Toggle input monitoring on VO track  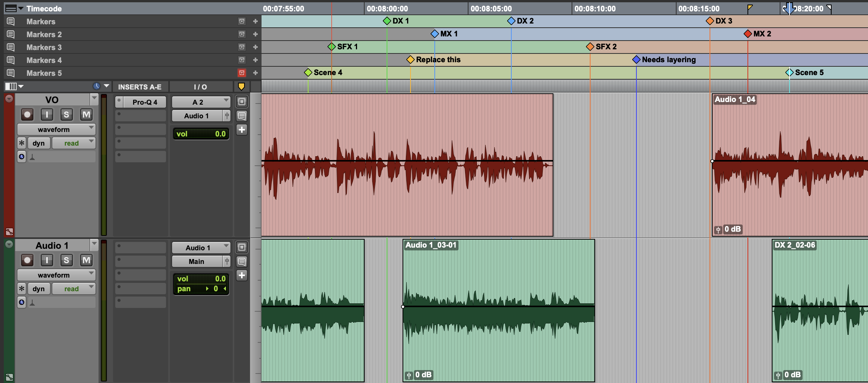47,115
